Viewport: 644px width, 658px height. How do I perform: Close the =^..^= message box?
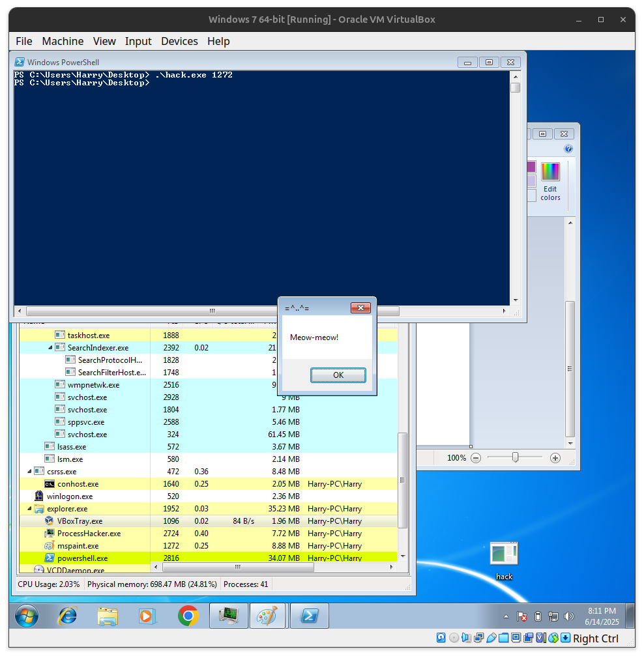click(x=360, y=308)
